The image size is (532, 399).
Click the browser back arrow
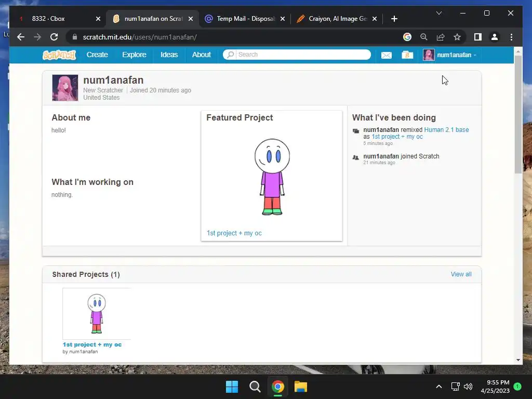pos(21,37)
